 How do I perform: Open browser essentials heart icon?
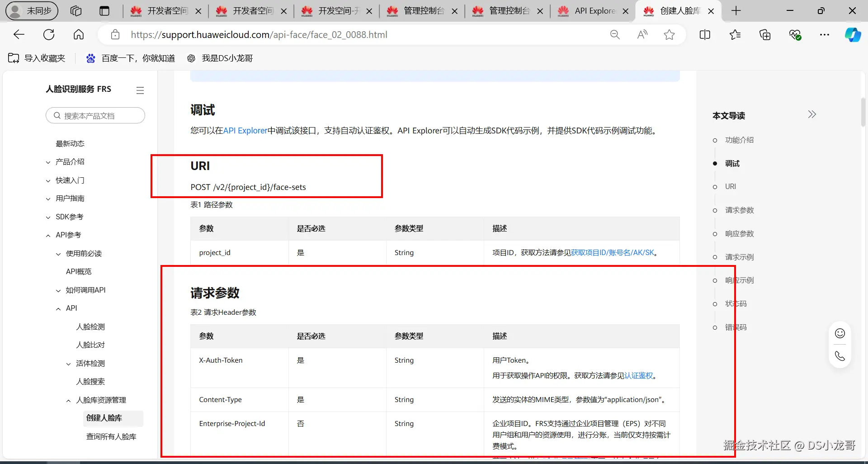[795, 34]
